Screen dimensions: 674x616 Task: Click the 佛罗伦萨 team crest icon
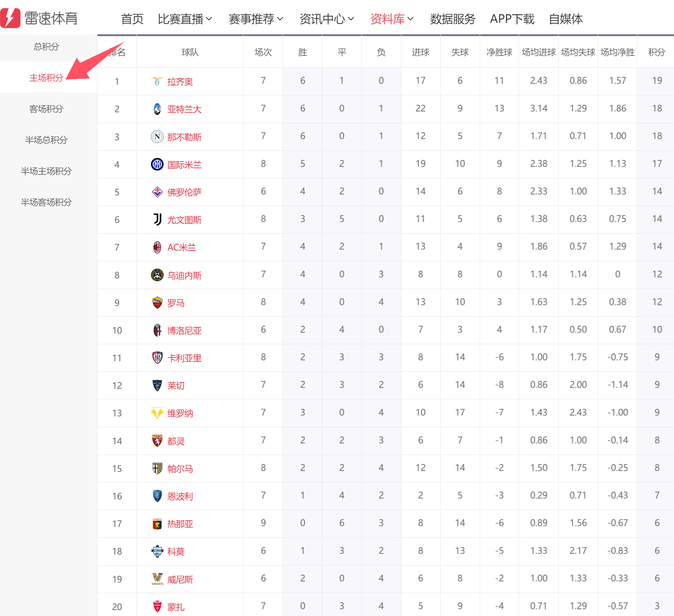(157, 192)
